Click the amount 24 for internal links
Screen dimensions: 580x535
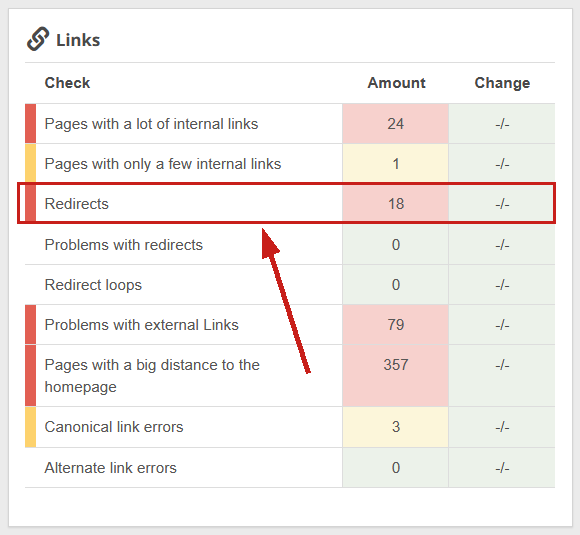coord(395,124)
